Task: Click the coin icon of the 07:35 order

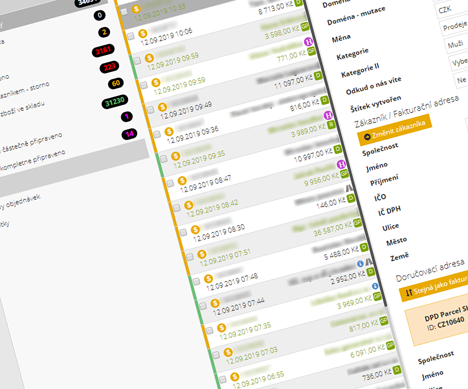Action: 221,328
